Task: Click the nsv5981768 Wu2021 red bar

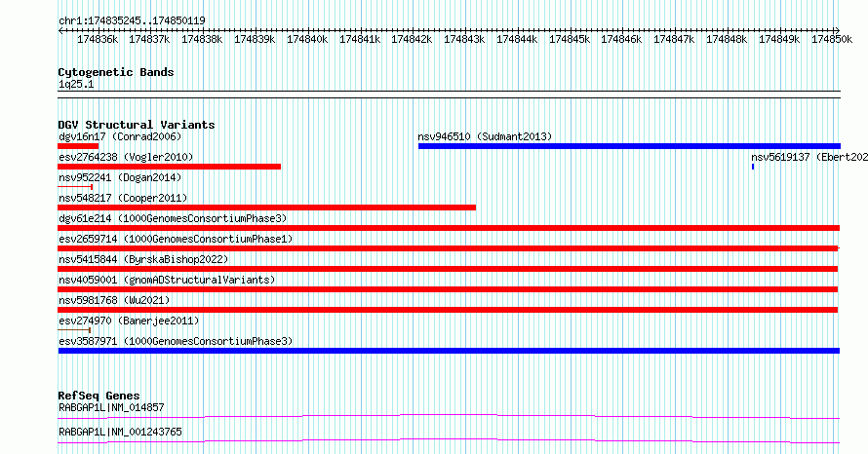Action: point(448,310)
